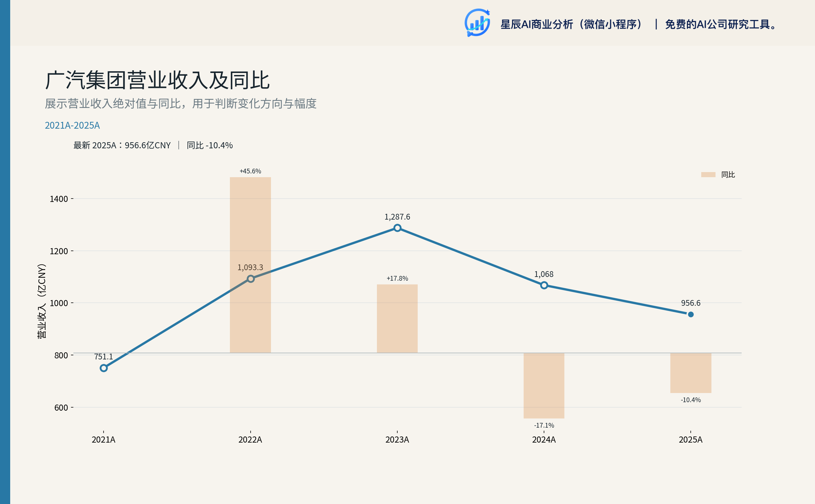The width and height of the screenshot is (815, 504).
Task: Click the 同比 legend label
Action: (x=728, y=174)
